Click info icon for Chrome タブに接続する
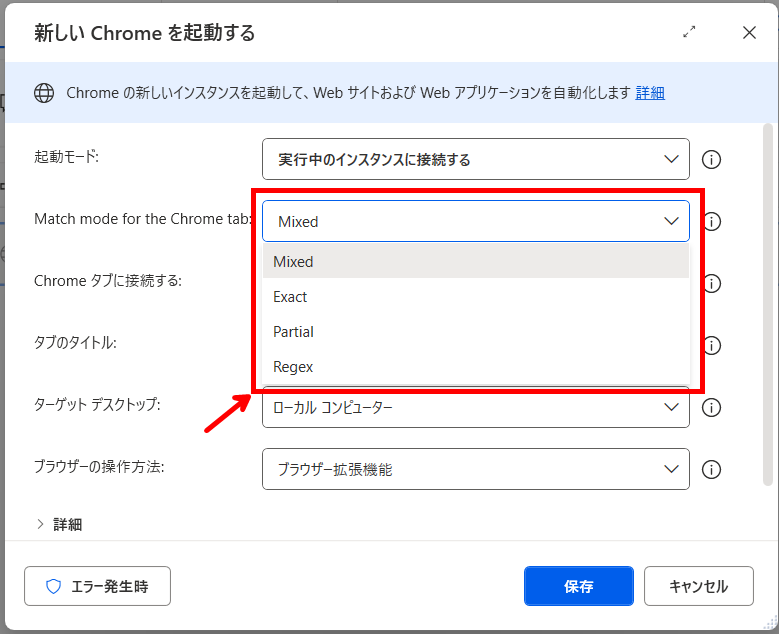This screenshot has width=779, height=634. [712, 283]
